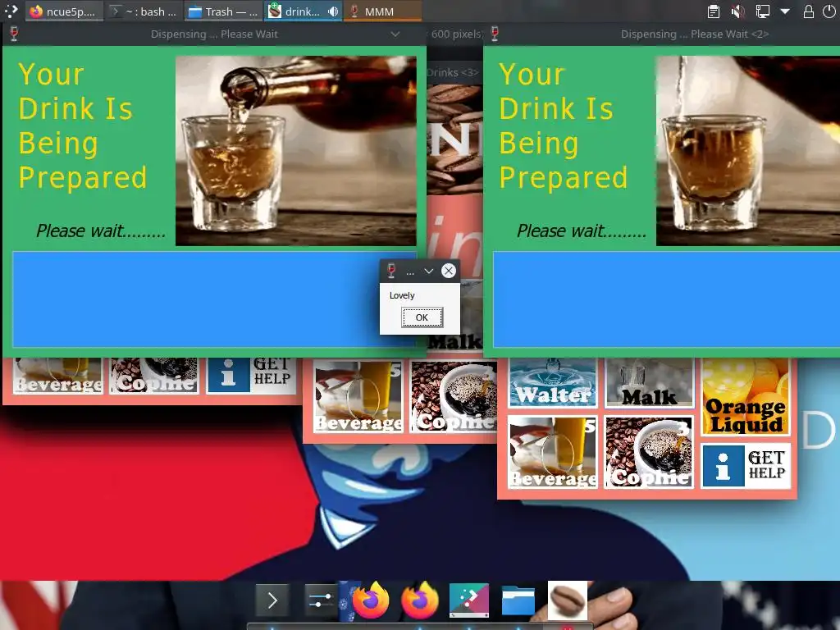
Task: Click the wine glass icon in the Lovely dialog titlebar
Action: [391, 271]
